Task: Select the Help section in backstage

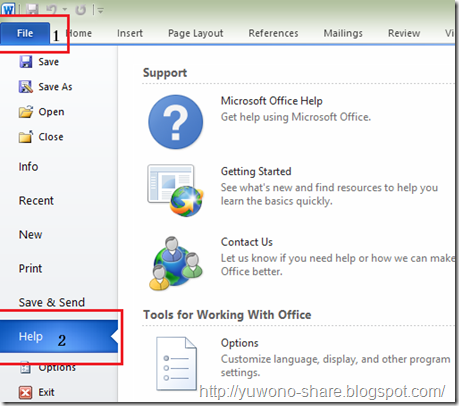Action: (59, 336)
